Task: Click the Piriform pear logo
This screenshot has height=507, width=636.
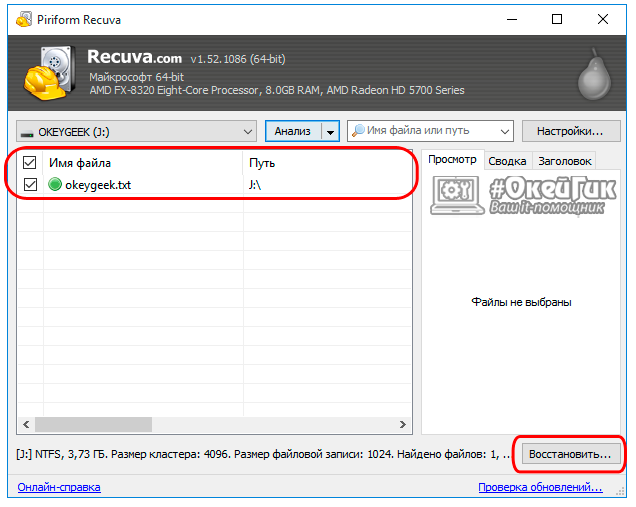Action: click(594, 74)
